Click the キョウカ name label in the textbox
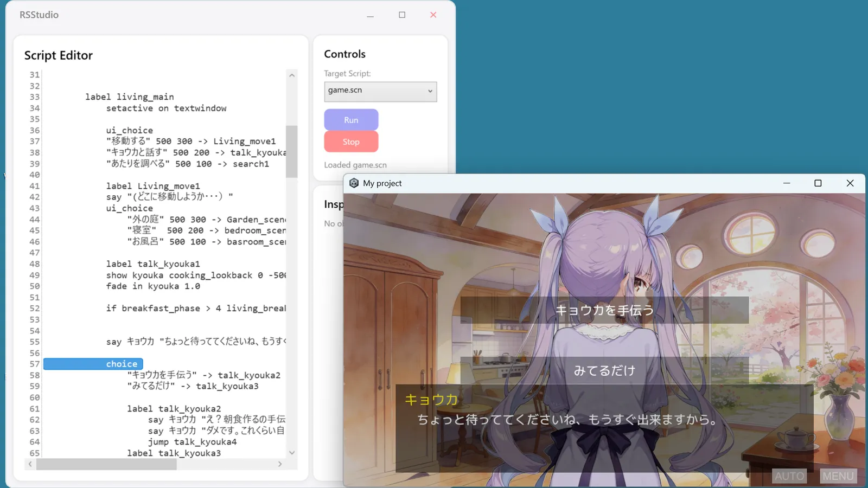Image resolution: width=868 pixels, height=488 pixels. pyautogui.click(x=430, y=400)
